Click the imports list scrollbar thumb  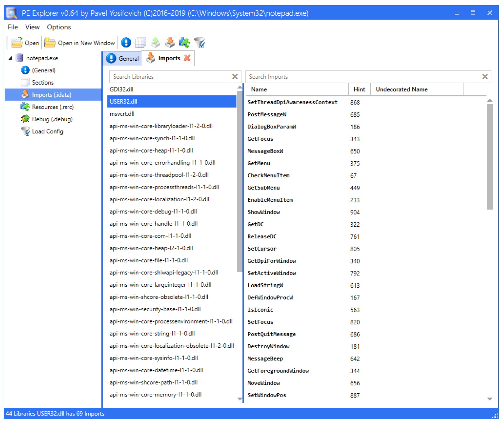pyautogui.click(x=490, y=157)
